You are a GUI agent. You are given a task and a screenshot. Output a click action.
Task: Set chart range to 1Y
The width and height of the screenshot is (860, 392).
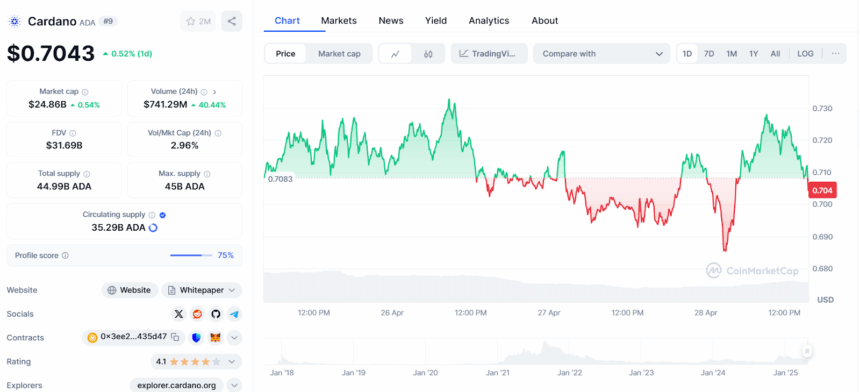pyautogui.click(x=754, y=54)
